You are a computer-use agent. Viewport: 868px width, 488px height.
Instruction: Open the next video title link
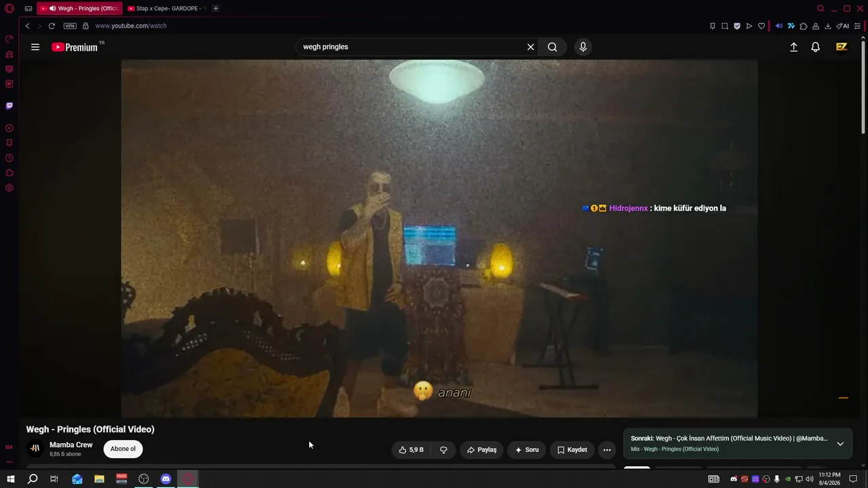click(x=729, y=439)
